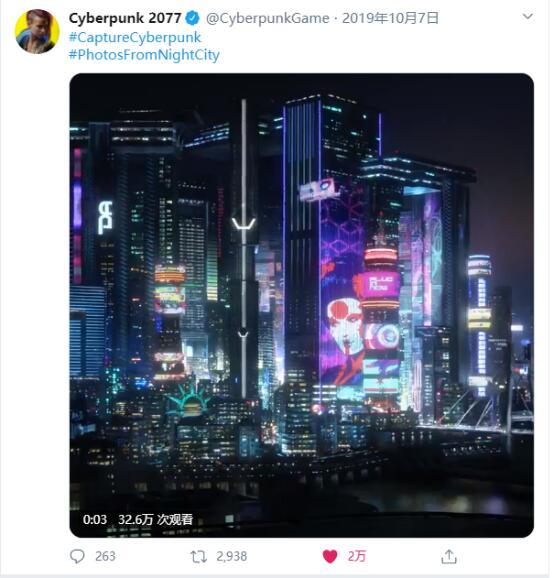Click the Cyberpunk 2077 display name
This screenshot has height=578, width=554.
(125, 18)
